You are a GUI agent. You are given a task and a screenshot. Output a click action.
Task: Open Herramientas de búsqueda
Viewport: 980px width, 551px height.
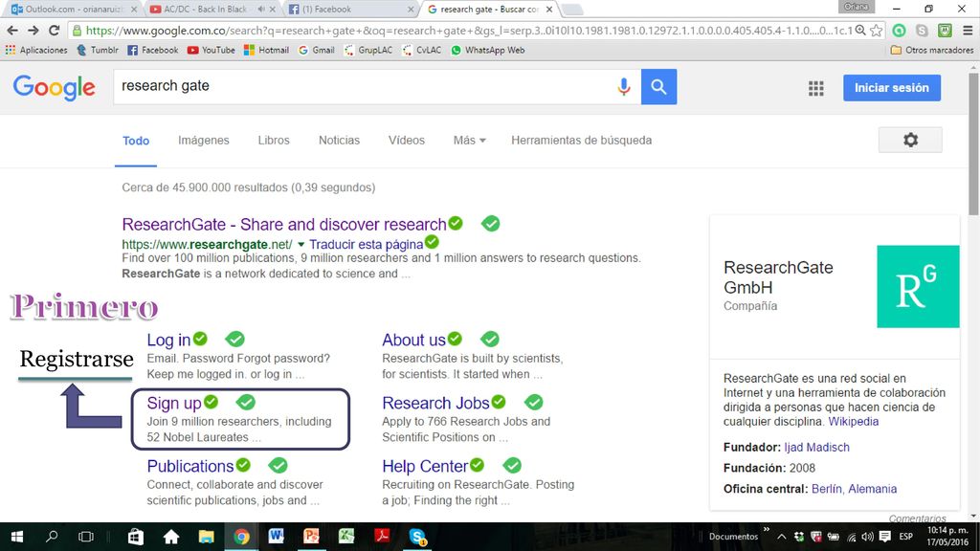tap(581, 140)
